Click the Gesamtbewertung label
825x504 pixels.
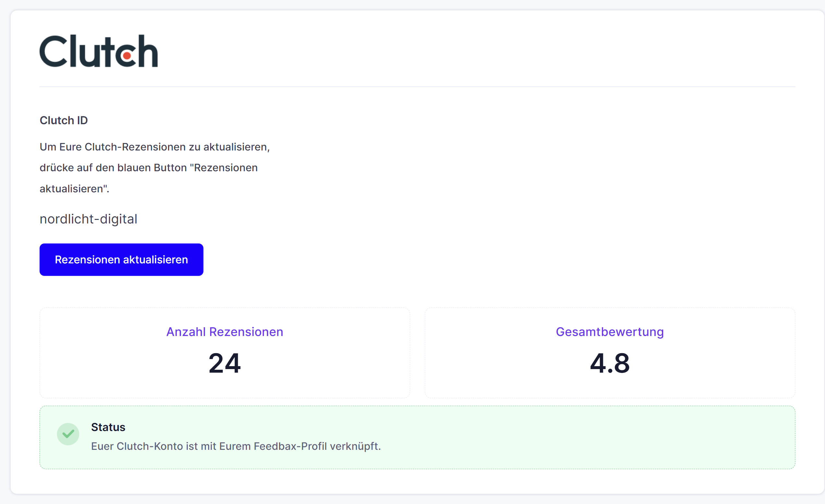[610, 331]
